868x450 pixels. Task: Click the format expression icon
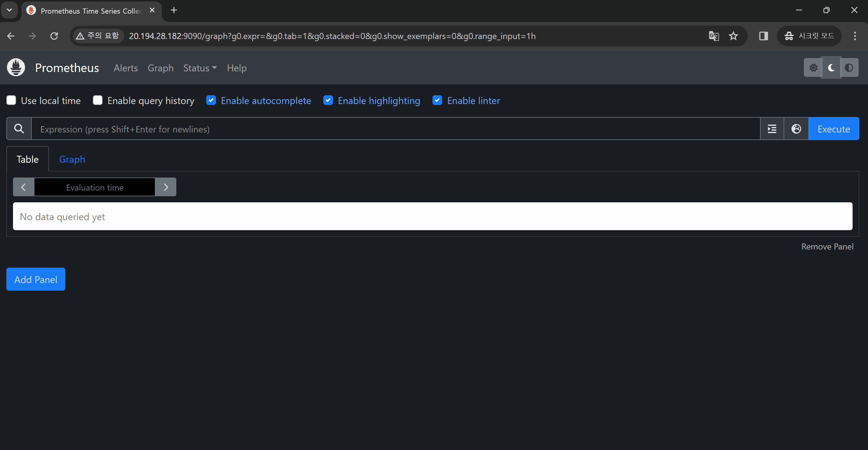pyautogui.click(x=772, y=129)
